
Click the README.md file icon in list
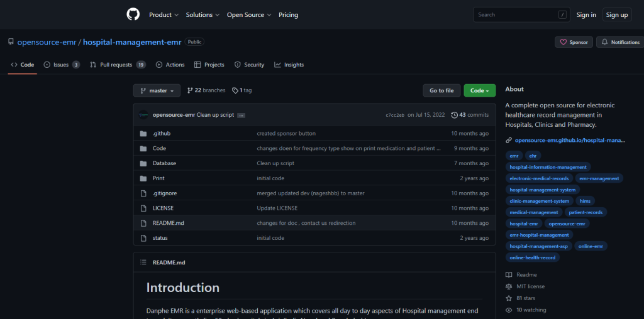pyautogui.click(x=143, y=223)
